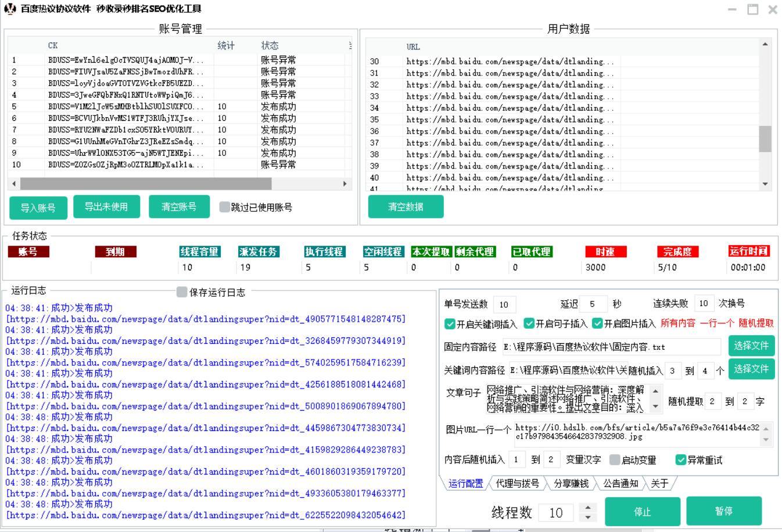Screen dimensions: 782x532
Task: Select account row 5 in CK list
Action: (x=125, y=107)
